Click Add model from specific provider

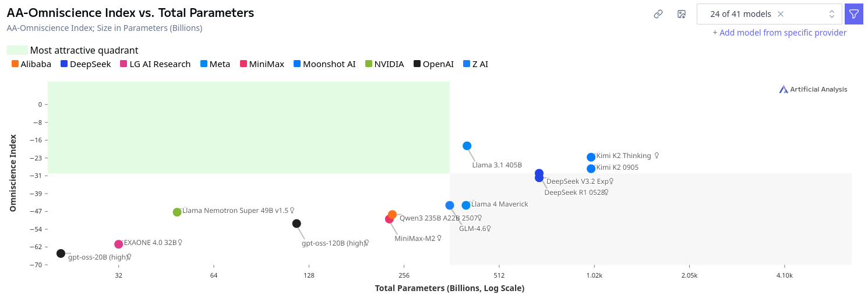779,33
